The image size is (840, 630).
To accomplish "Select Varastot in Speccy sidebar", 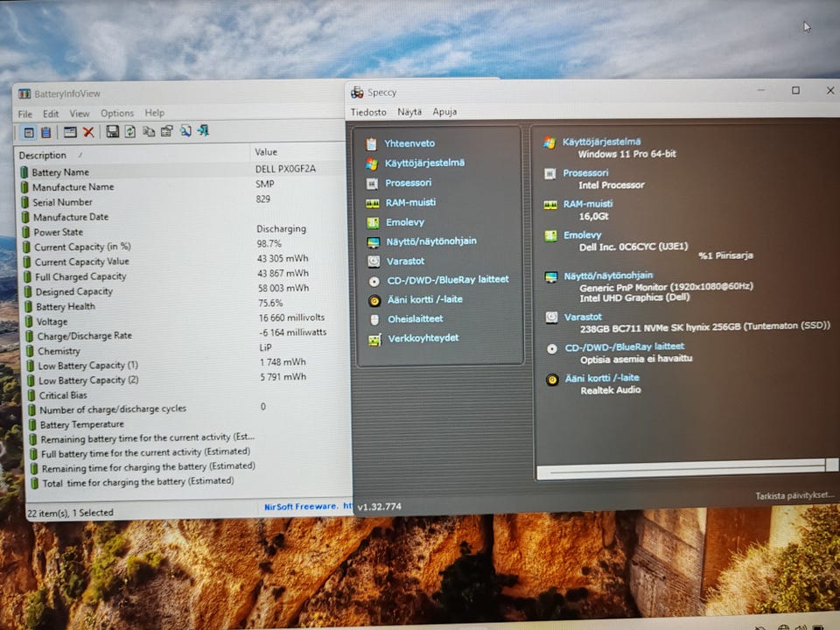I will click(405, 261).
